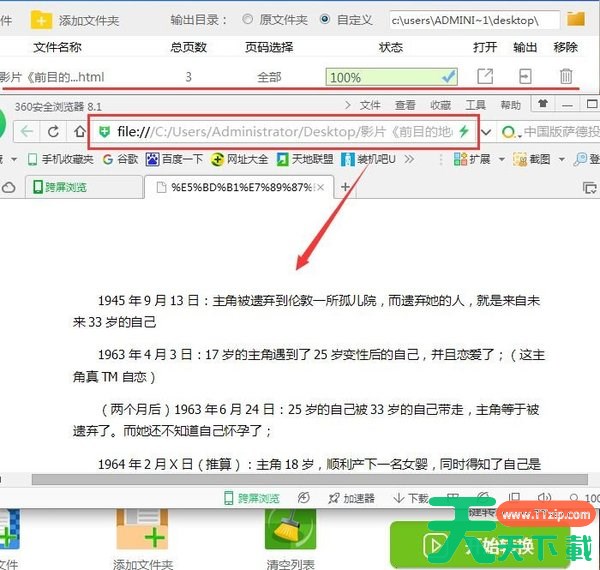Click the output icon in file row
The width and height of the screenshot is (600, 570).
point(525,76)
